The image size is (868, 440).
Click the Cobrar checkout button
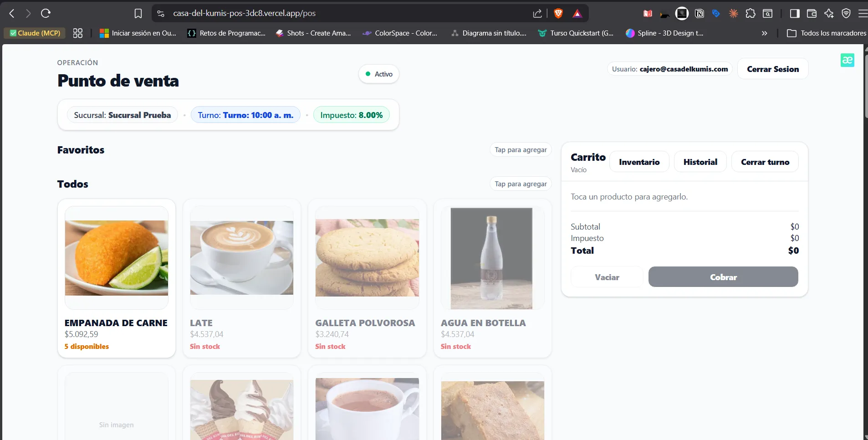coord(723,277)
